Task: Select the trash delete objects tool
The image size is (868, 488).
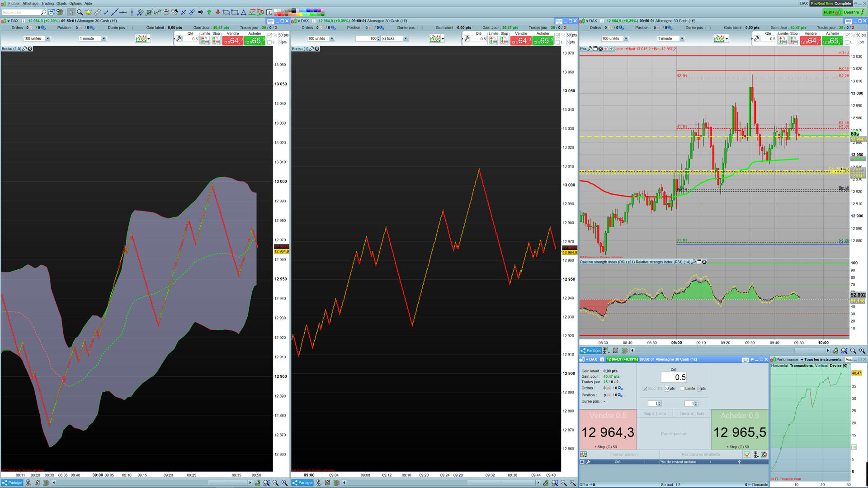Action: [166, 12]
